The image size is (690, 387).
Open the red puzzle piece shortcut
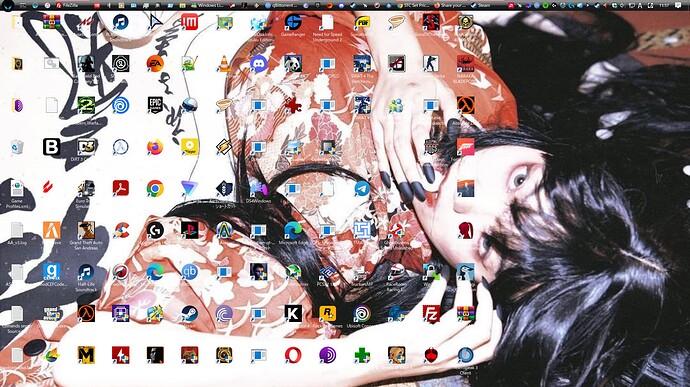pos(293,105)
